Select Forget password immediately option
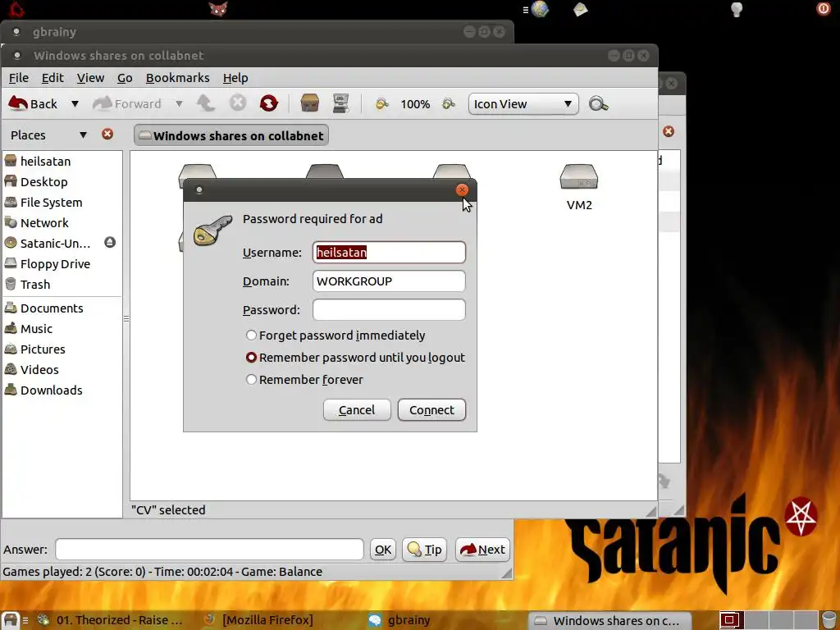Image resolution: width=840 pixels, height=630 pixels. tap(336, 336)
